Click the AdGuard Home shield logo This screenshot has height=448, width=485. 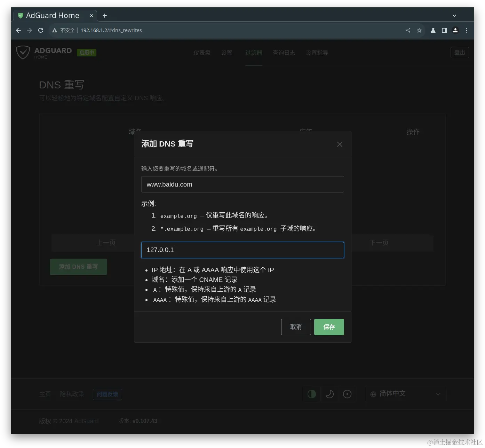tap(23, 53)
